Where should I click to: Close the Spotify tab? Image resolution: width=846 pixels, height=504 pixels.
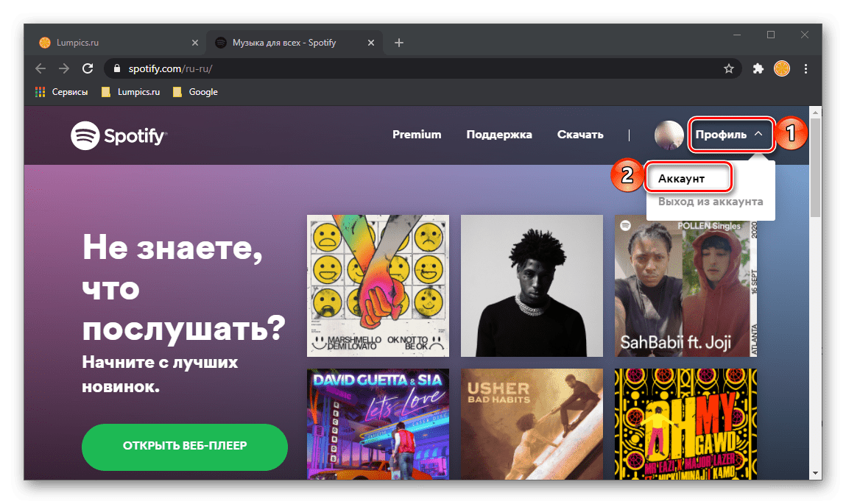tap(370, 43)
